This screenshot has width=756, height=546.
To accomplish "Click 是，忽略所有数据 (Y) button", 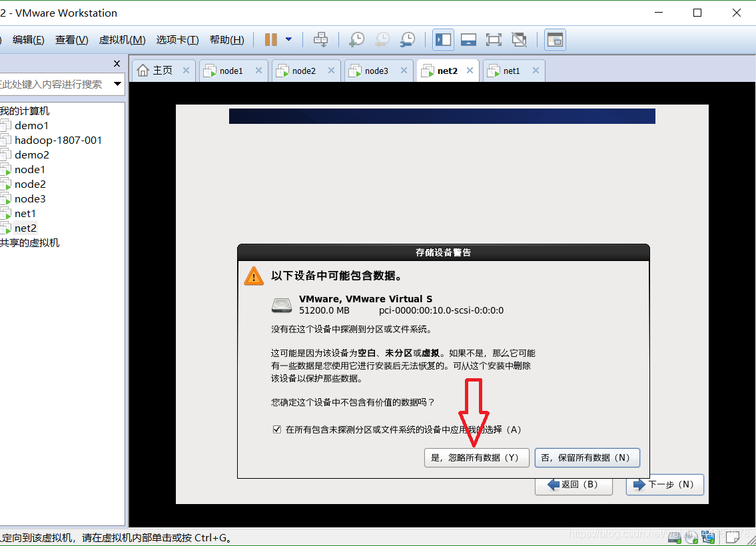I will (x=476, y=458).
